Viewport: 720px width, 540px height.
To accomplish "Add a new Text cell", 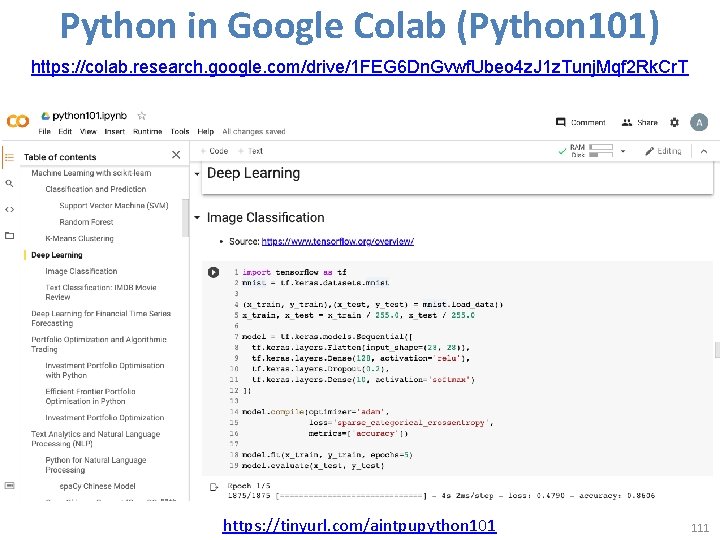I will (x=250, y=151).
